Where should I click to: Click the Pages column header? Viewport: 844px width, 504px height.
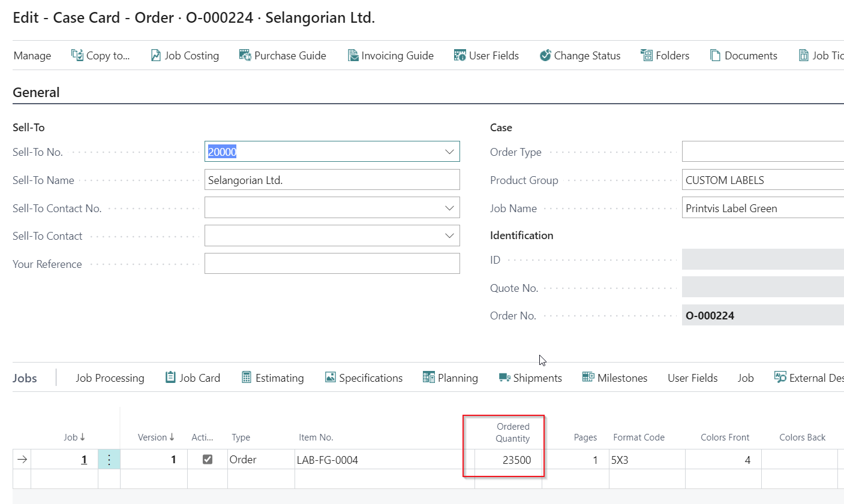point(585,437)
